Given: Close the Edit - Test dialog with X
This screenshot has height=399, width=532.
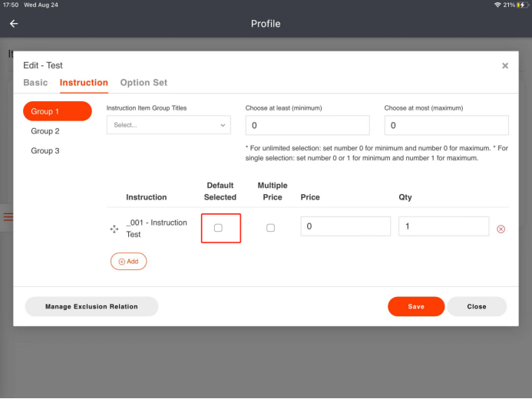Looking at the screenshot, I should (x=505, y=66).
